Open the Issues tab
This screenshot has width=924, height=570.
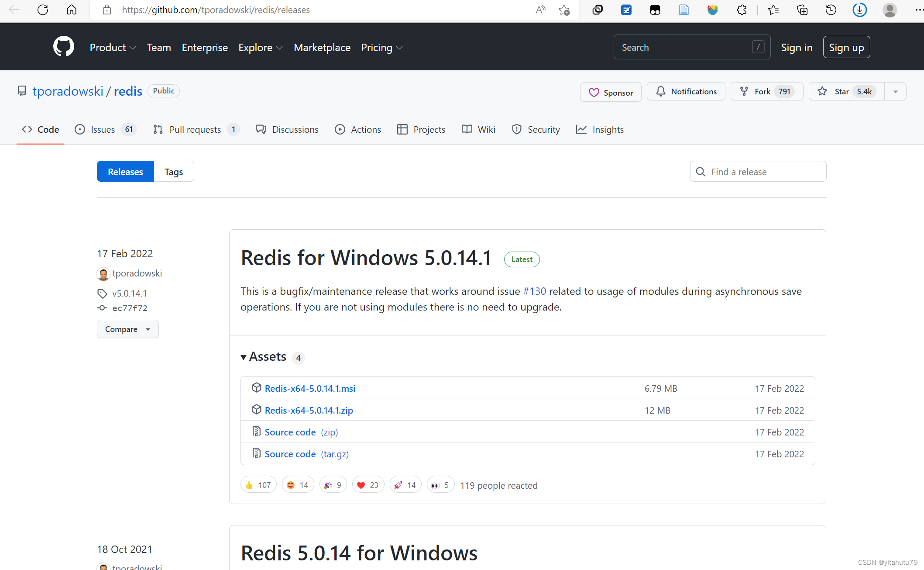(105, 129)
